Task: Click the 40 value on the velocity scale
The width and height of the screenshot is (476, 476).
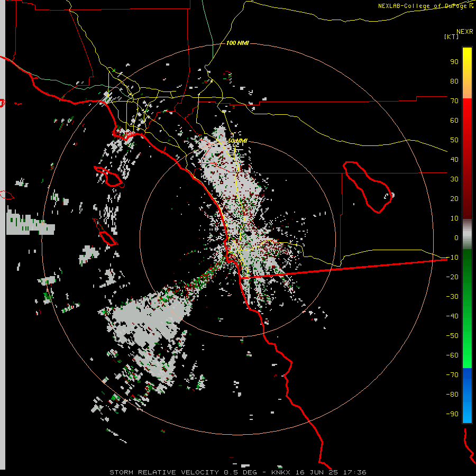Action: coord(454,160)
